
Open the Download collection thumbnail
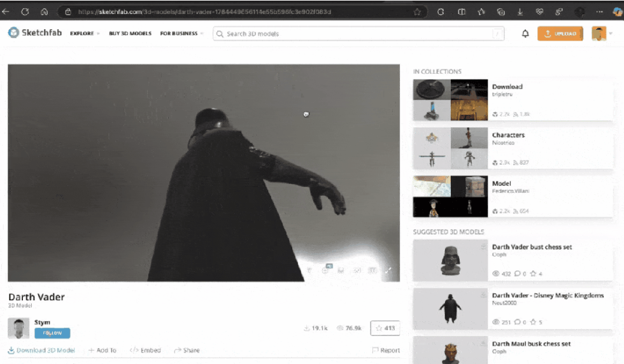point(450,100)
